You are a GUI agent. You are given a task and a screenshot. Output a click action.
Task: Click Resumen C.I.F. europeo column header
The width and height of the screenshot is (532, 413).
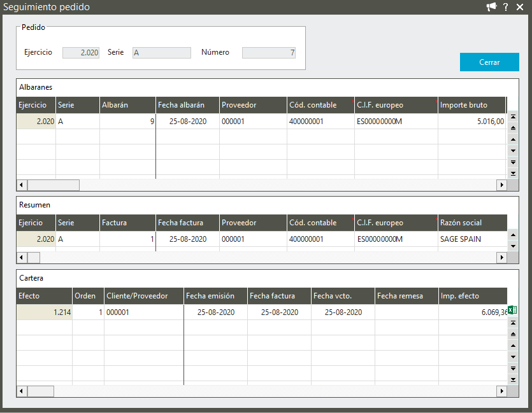coord(396,223)
